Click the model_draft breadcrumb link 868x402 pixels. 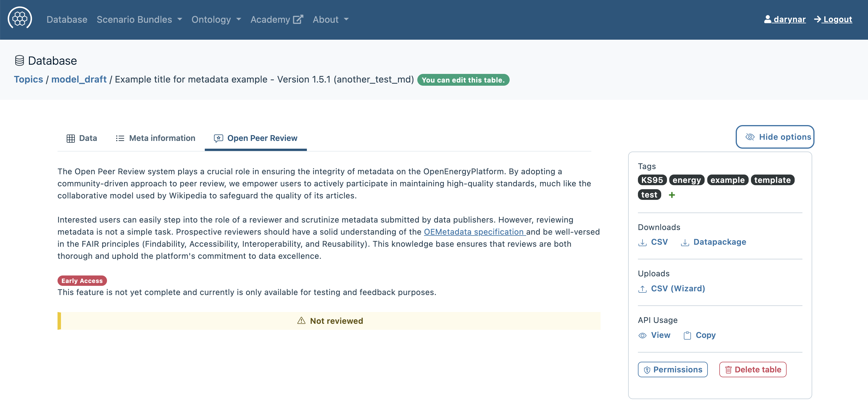[79, 80]
